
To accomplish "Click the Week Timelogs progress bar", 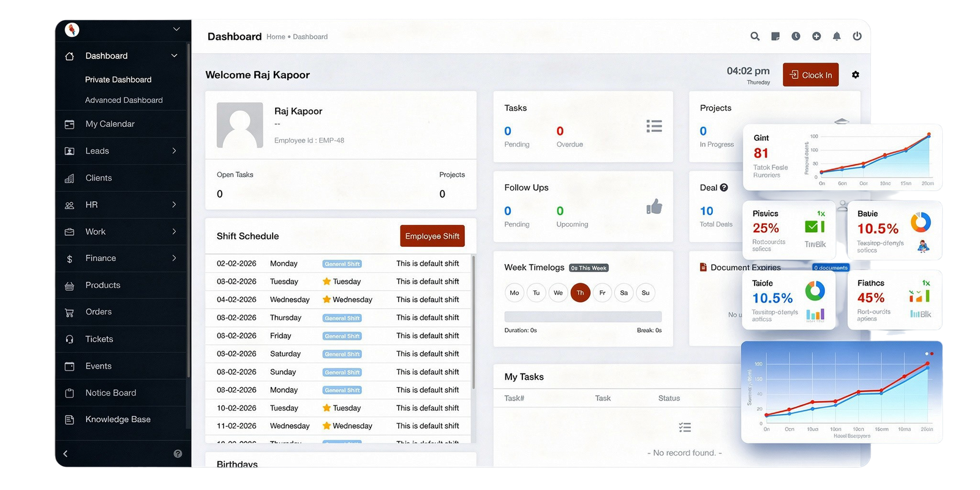I will 582,317.
